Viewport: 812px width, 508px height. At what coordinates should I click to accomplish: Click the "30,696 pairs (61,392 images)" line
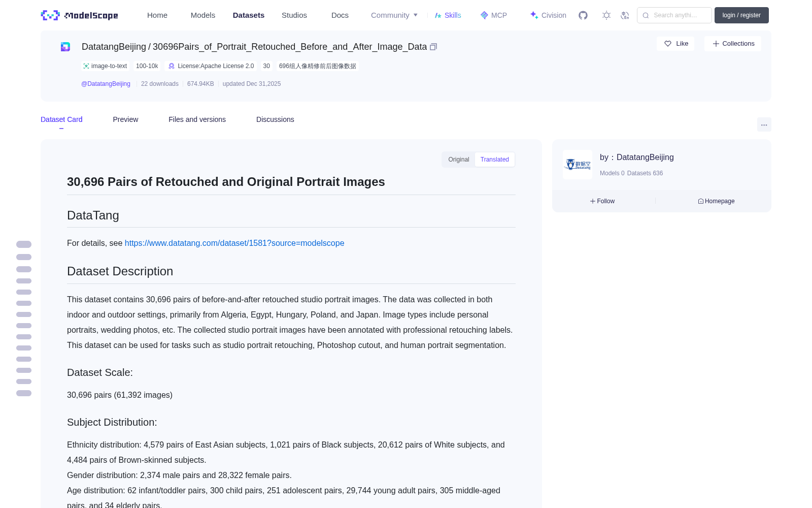(x=120, y=395)
